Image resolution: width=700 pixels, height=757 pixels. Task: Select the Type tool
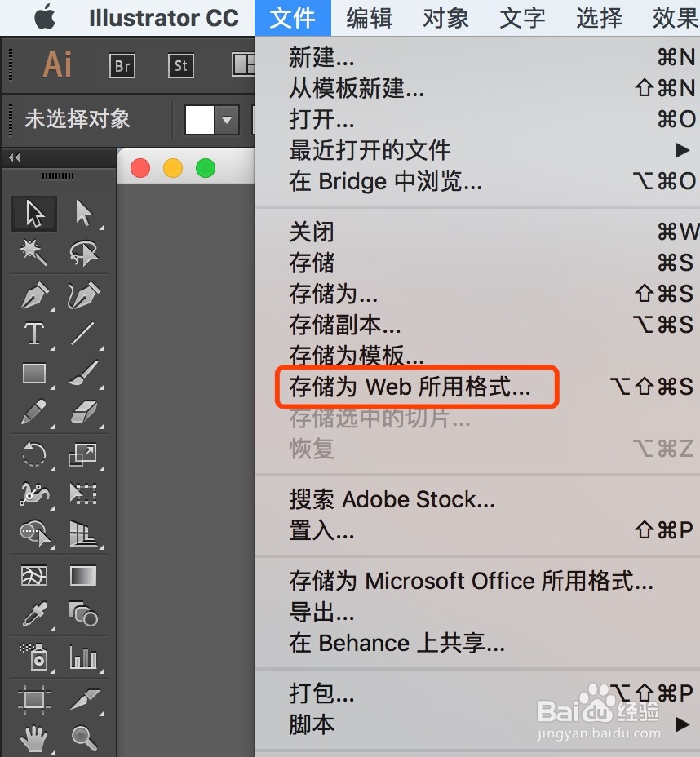click(33, 334)
